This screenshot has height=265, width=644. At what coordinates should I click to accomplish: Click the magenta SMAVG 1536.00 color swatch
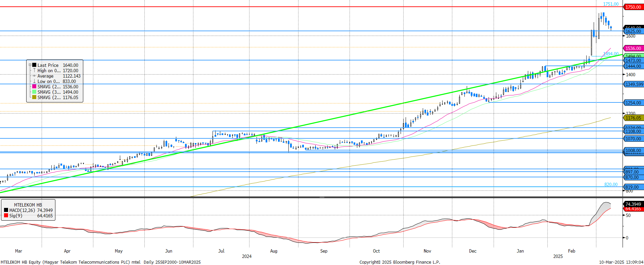pos(34,87)
